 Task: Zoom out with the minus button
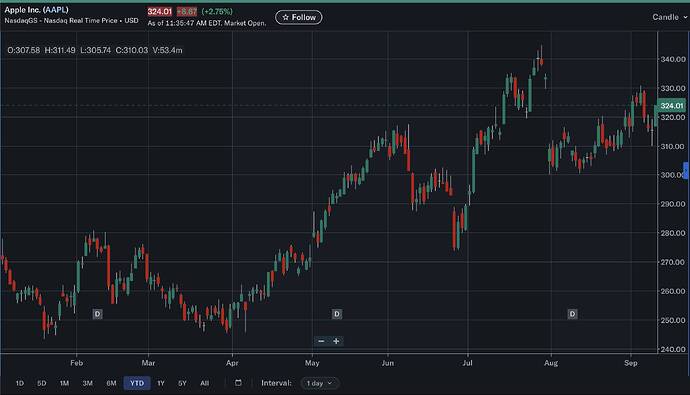(x=321, y=341)
